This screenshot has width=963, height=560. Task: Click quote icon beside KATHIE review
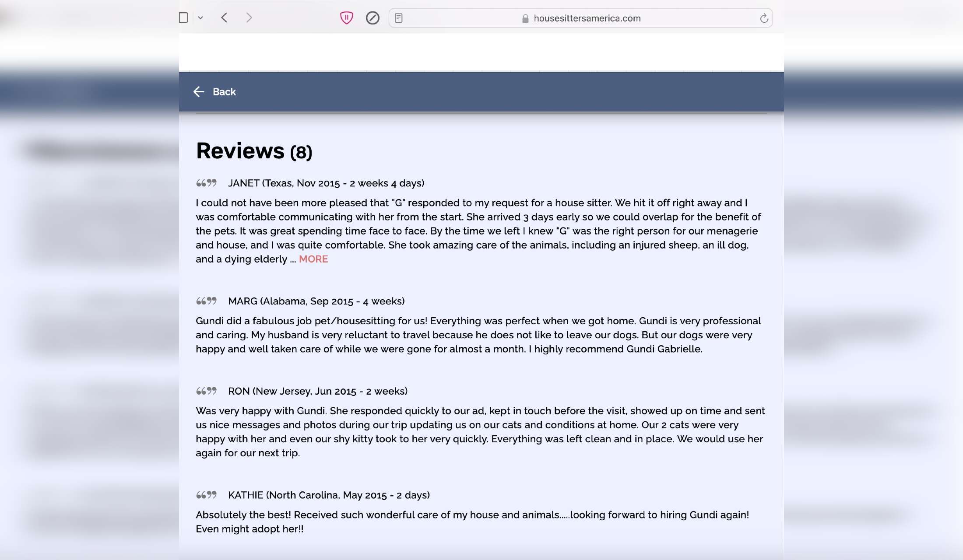click(x=206, y=495)
